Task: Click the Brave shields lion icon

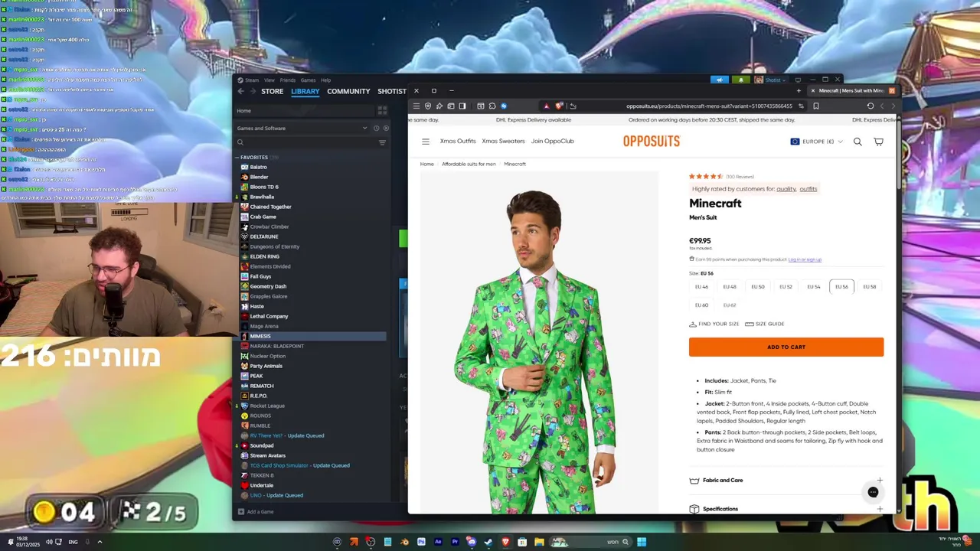Action: (x=559, y=106)
